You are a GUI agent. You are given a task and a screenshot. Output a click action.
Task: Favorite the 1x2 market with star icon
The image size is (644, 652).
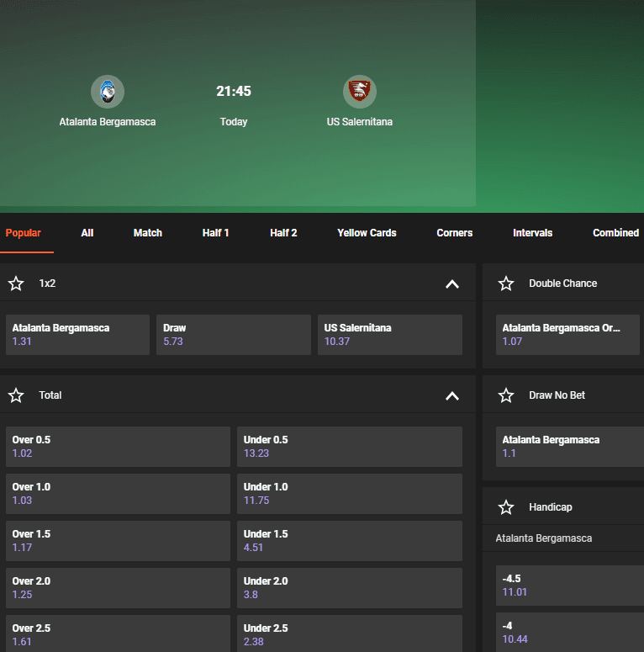pyautogui.click(x=16, y=284)
